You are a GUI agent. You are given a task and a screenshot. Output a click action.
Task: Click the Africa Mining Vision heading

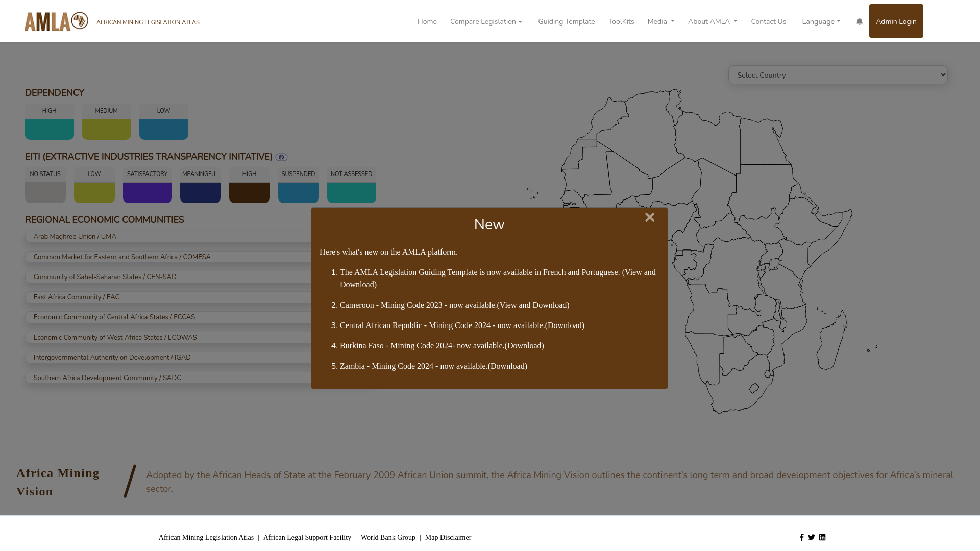pyautogui.click(x=58, y=482)
